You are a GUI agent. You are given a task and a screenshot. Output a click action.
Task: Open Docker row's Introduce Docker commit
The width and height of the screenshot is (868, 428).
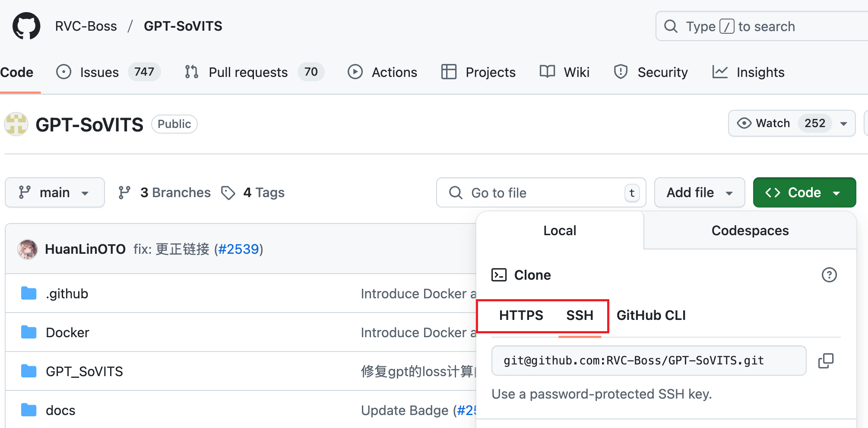[x=418, y=332]
